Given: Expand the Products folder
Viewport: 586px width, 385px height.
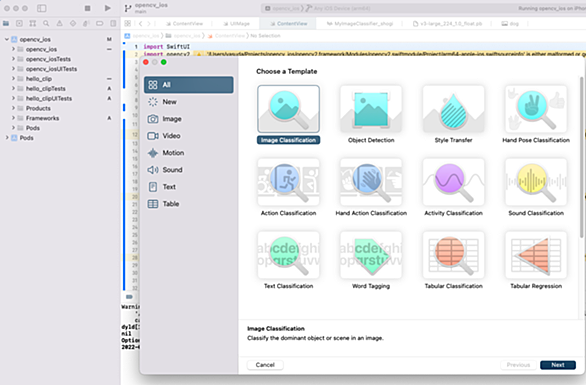Looking at the screenshot, I should [13, 108].
